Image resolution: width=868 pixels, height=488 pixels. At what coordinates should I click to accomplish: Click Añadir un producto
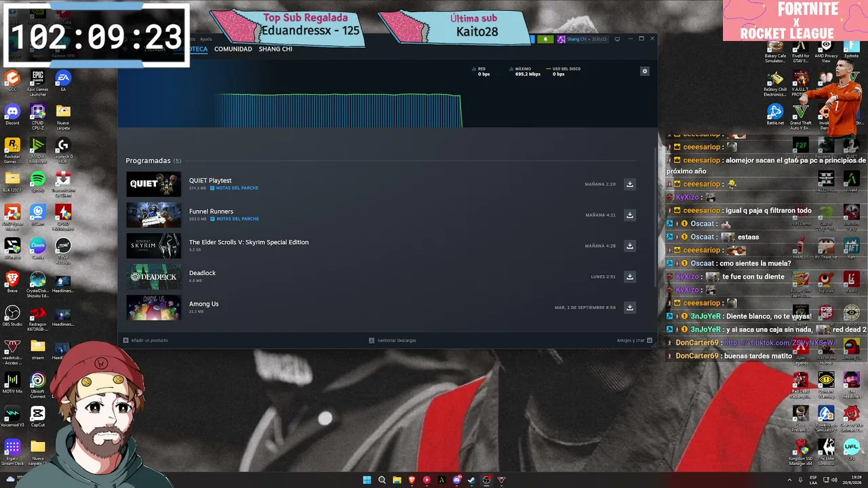146,340
